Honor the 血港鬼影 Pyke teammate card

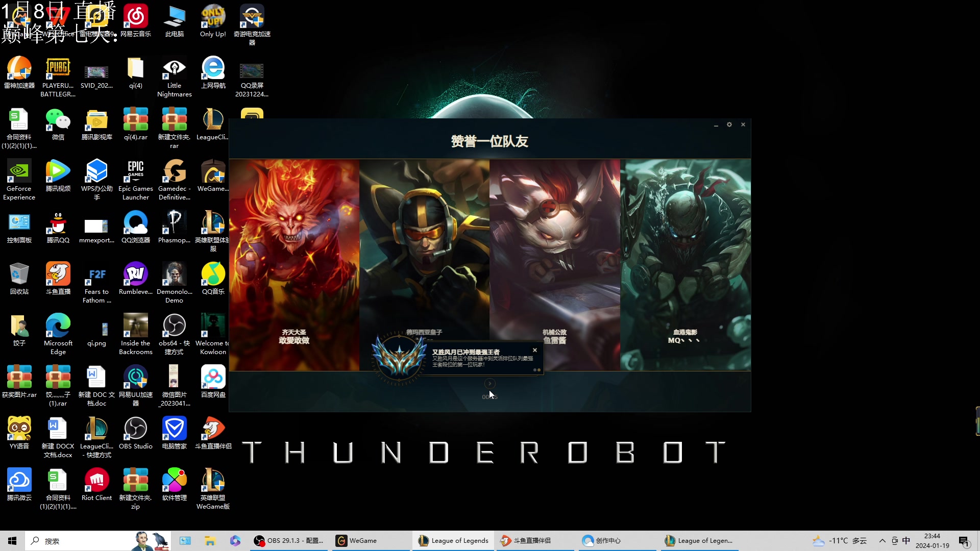685,265
